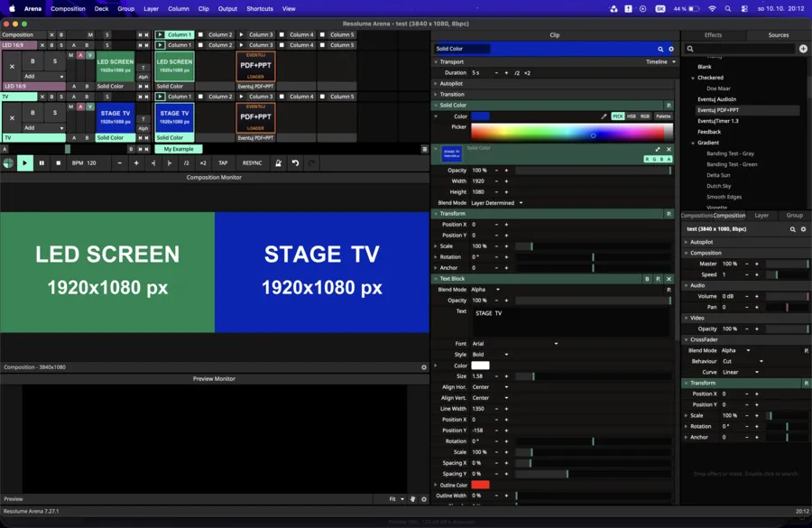812x528 pixels.
Task: Click the hand icon in Preview Monitor footer
Action: click(412, 499)
